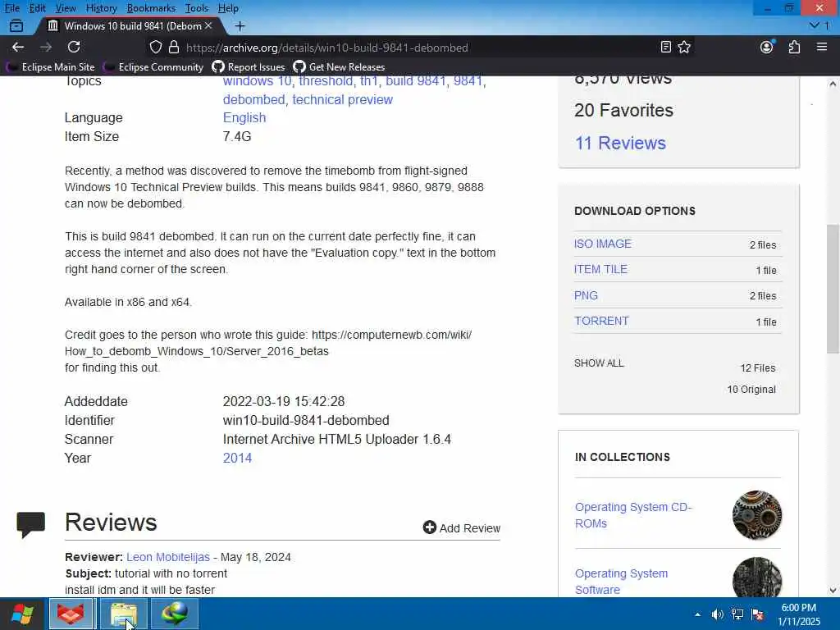Open the 'debombed' topic link

point(254,99)
